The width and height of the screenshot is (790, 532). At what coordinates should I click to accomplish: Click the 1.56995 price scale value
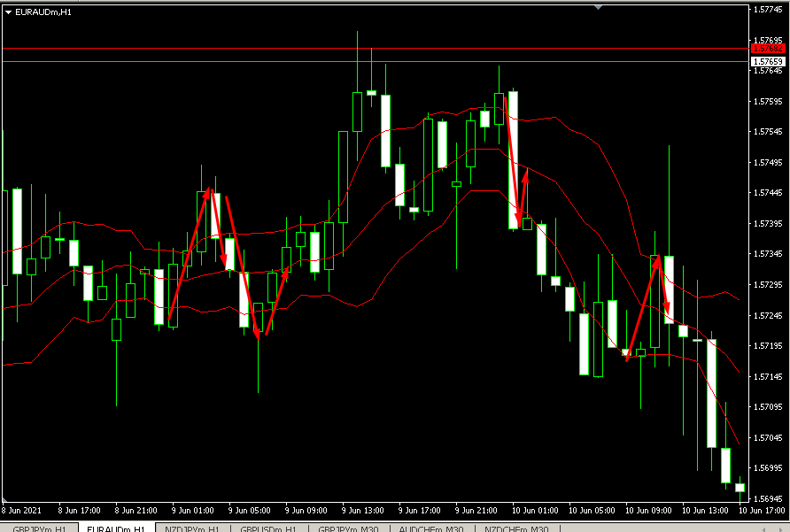tap(769, 468)
